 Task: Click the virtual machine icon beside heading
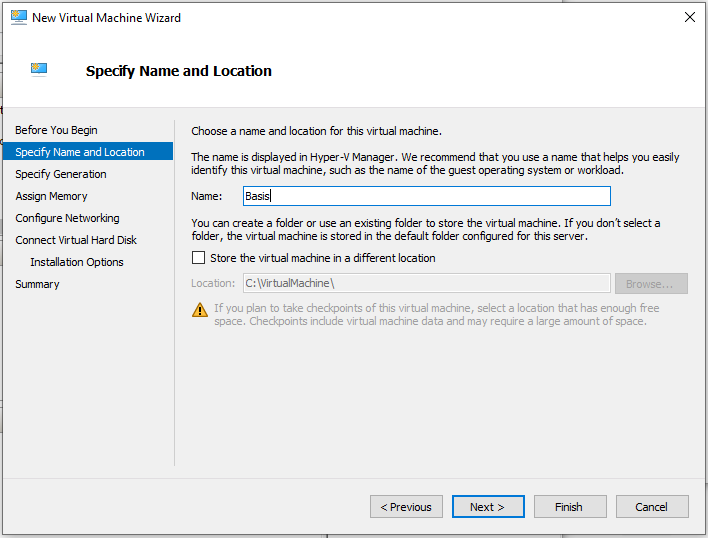click(x=39, y=70)
